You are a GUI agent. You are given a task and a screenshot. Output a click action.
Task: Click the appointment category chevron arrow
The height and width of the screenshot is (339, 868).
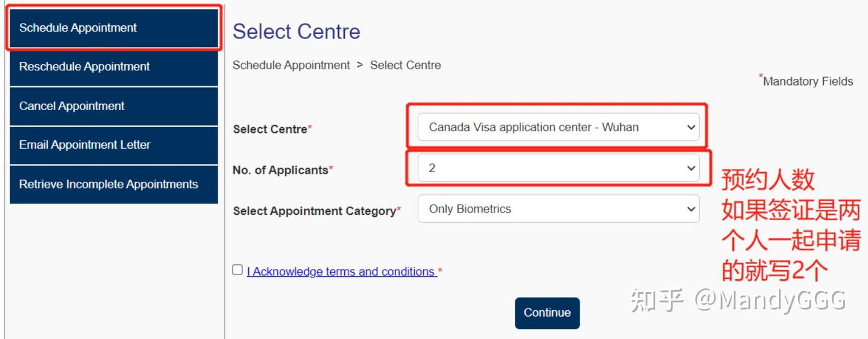(691, 209)
